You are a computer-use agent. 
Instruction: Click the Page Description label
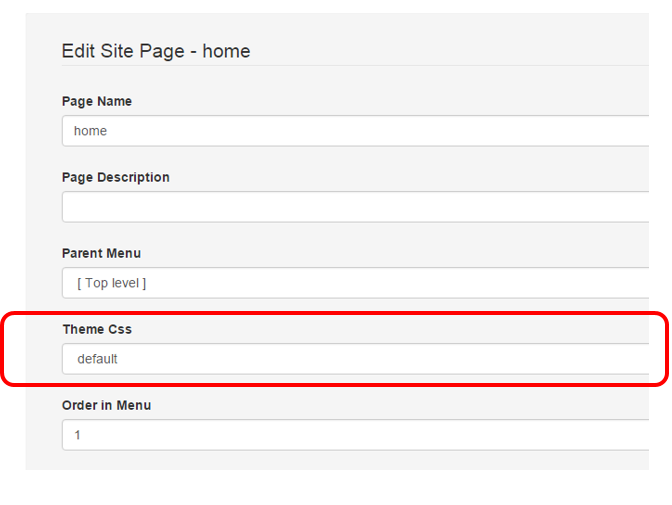(116, 177)
